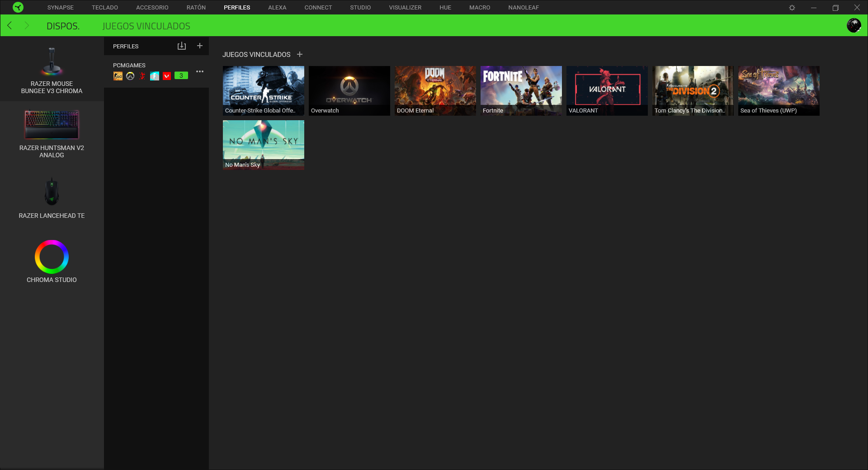
Task: Restore down the Synapse window
Action: [835, 8]
